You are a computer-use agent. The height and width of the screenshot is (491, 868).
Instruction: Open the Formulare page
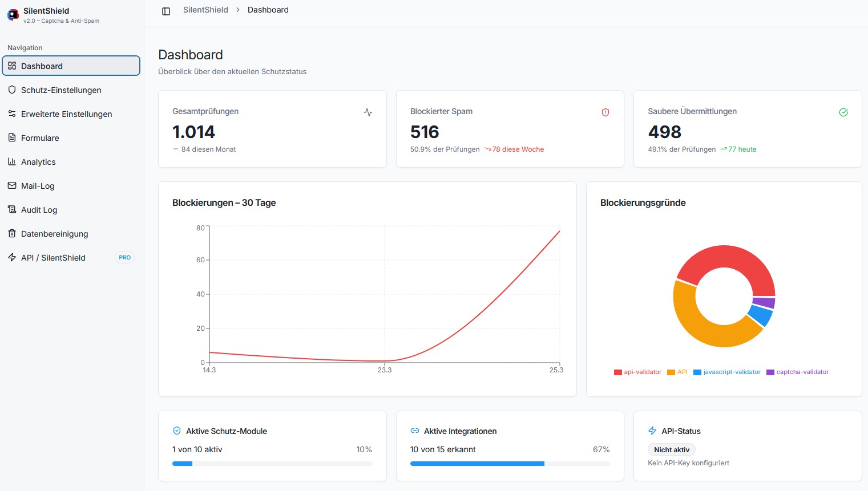(x=40, y=138)
